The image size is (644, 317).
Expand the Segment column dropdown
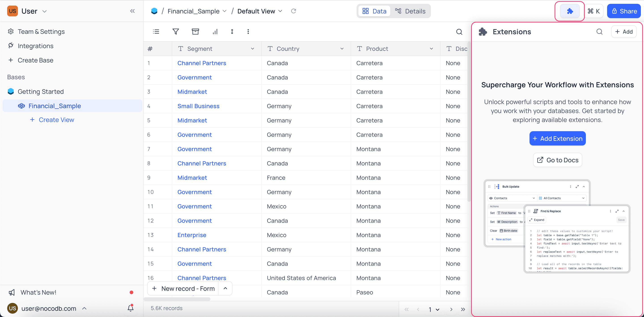pyautogui.click(x=252, y=49)
